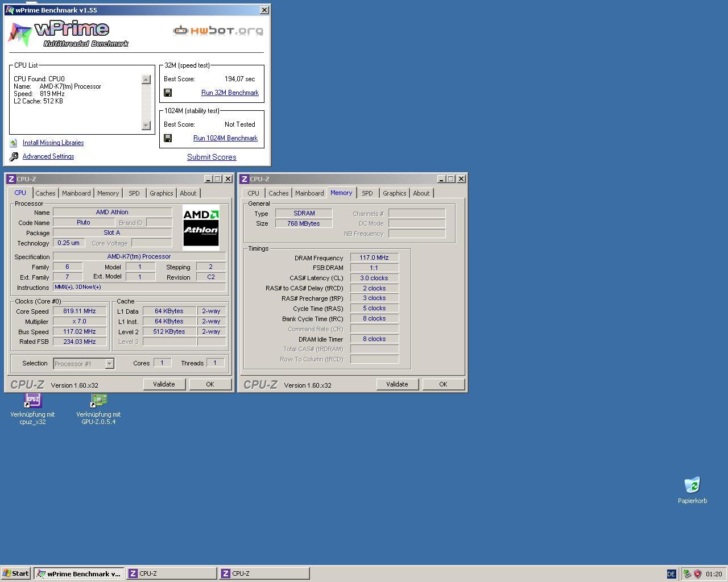Image resolution: width=728 pixels, height=582 pixels.
Task: Switch to About tab in left CPU-Z
Action: (188, 193)
